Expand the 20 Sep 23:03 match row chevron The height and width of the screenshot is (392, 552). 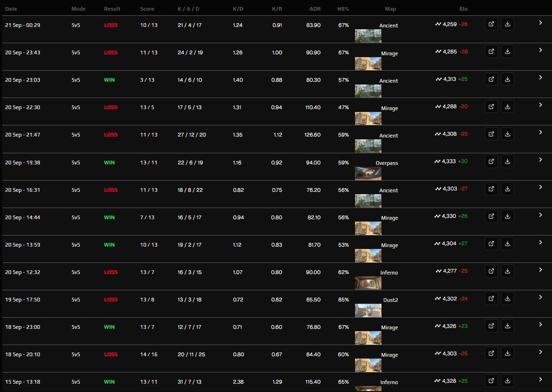tap(540, 78)
